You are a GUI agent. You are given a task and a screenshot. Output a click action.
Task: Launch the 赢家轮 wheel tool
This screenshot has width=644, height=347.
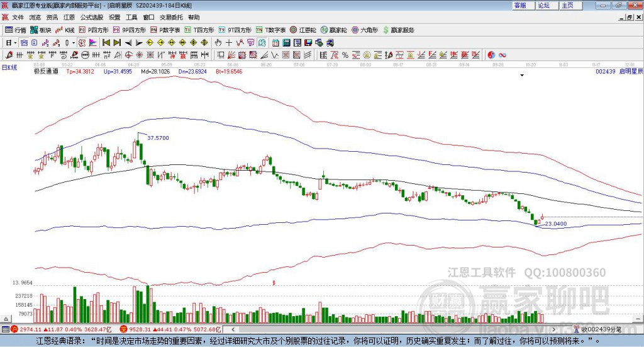click(333, 30)
